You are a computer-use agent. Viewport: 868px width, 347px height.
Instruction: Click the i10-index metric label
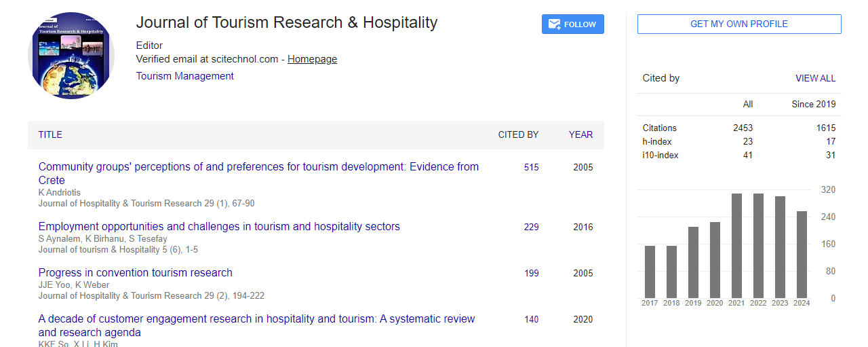click(x=660, y=155)
